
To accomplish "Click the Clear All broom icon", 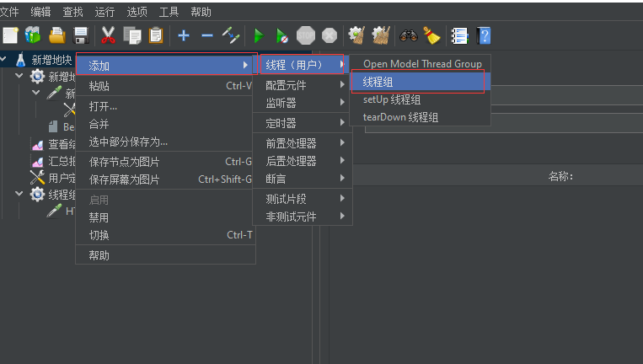I will tap(431, 35).
